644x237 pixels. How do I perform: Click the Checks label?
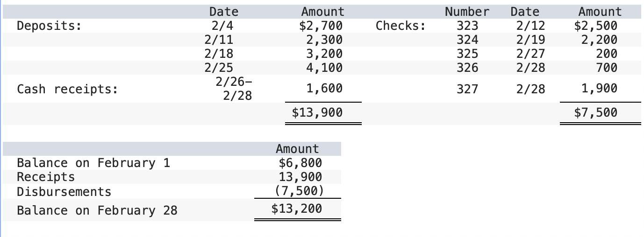tap(401, 26)
